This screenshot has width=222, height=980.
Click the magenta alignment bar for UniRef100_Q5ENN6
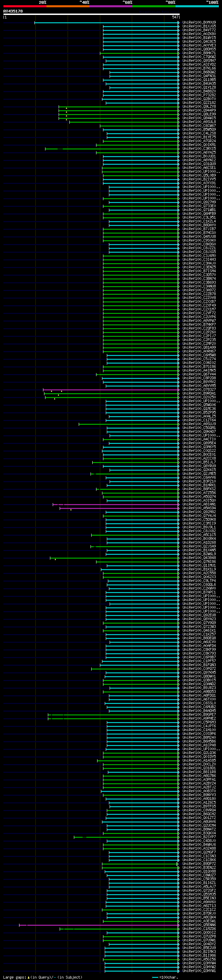99,925
